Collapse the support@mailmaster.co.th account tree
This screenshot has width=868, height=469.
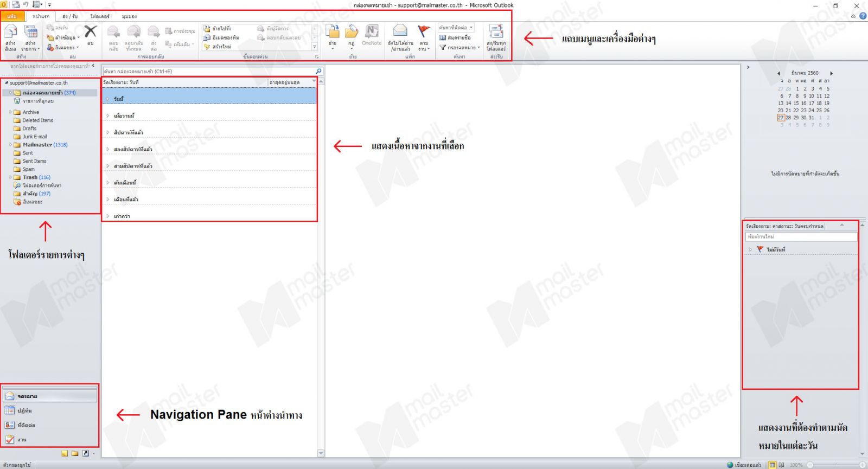[7, 83]
